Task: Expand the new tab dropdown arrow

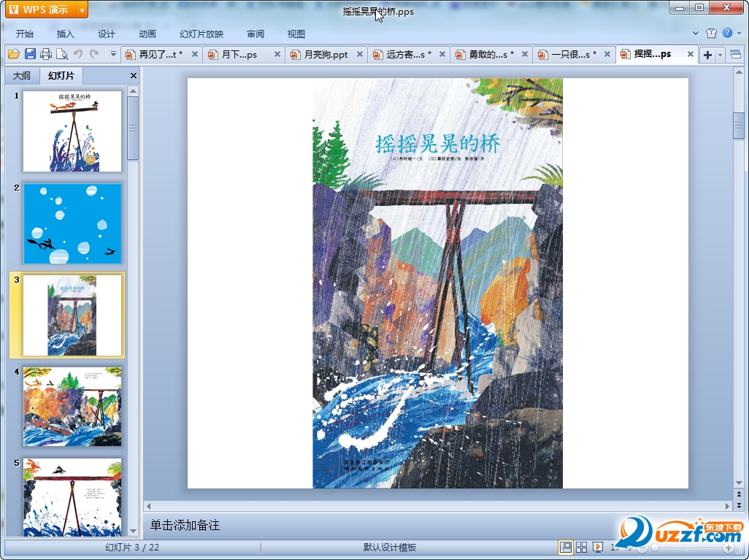Action: click(x=720, y=55)
